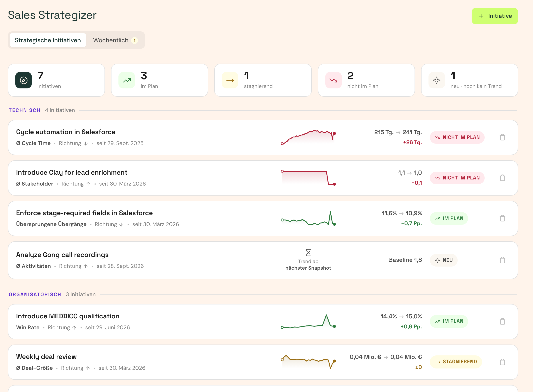Click the Introduce Clay sparkline chart
This screenshot has width=533, height=392.
point(308,177)
